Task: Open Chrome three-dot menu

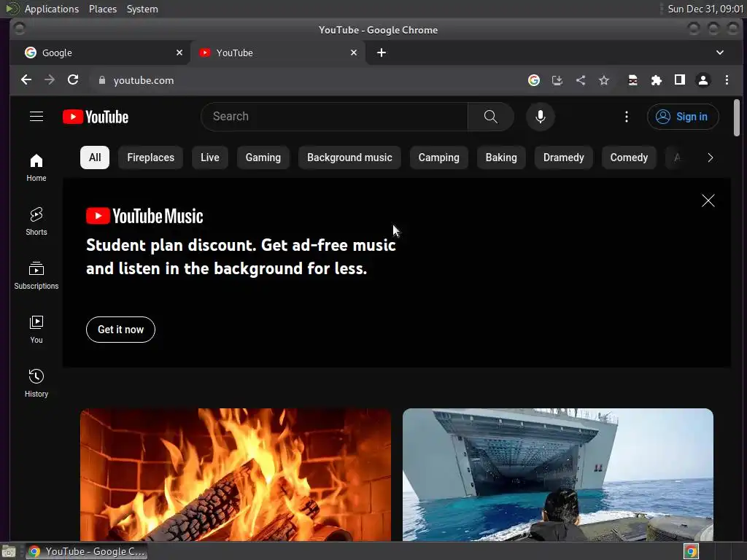Action: tap(727, 80)
